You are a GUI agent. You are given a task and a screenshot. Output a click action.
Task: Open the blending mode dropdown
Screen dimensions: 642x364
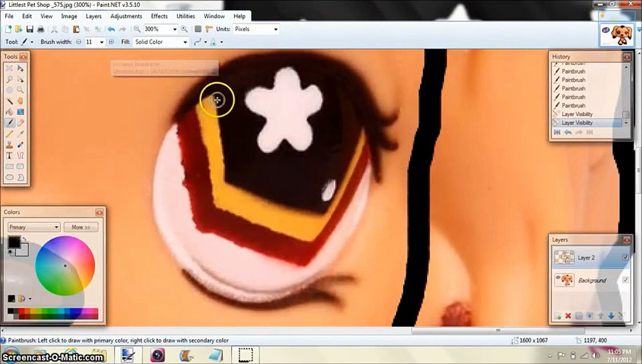pos(221,42)
